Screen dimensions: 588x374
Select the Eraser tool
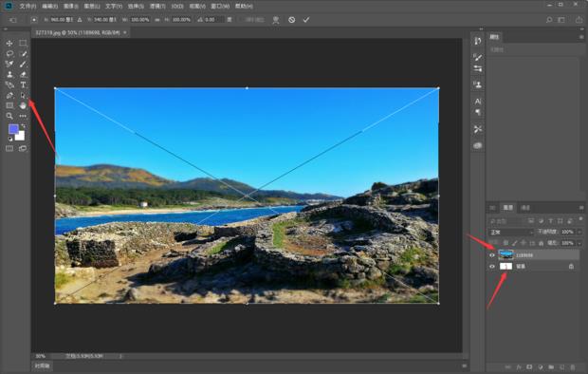pos(23,74)
